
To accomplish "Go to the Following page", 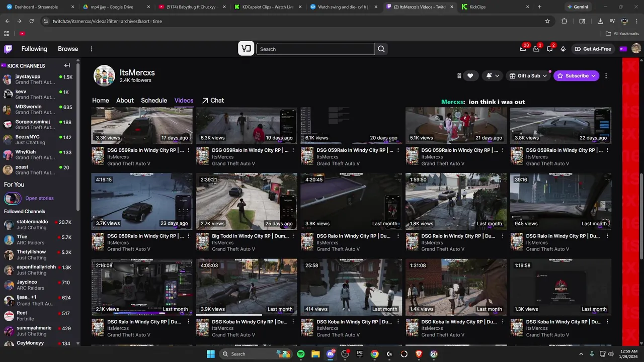I will 34,49.
